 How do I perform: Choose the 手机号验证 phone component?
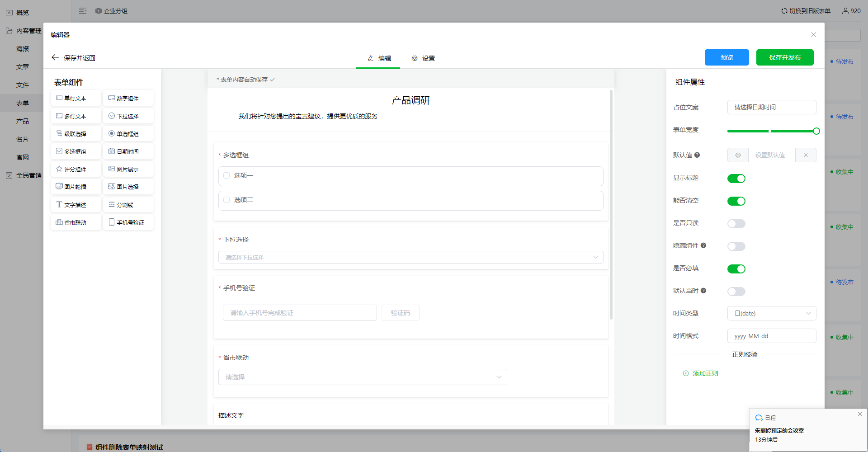click(x=128, y=222)
